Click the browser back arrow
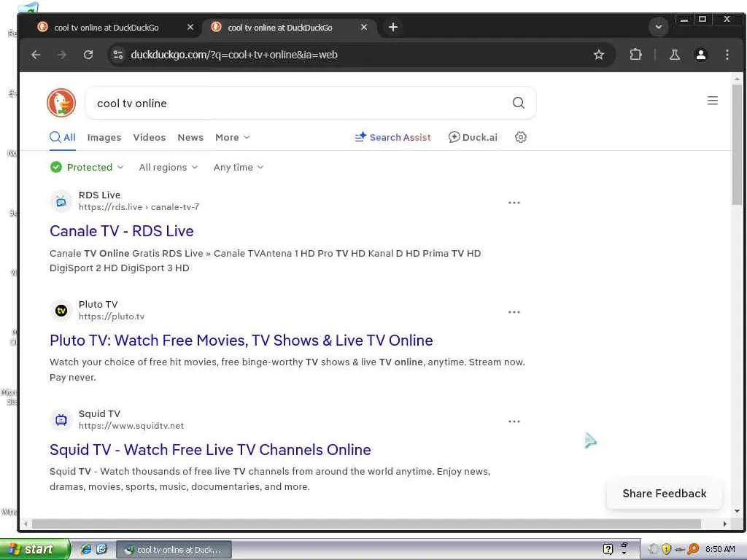The width and height of the screenshot is (747, 560). 36,55
